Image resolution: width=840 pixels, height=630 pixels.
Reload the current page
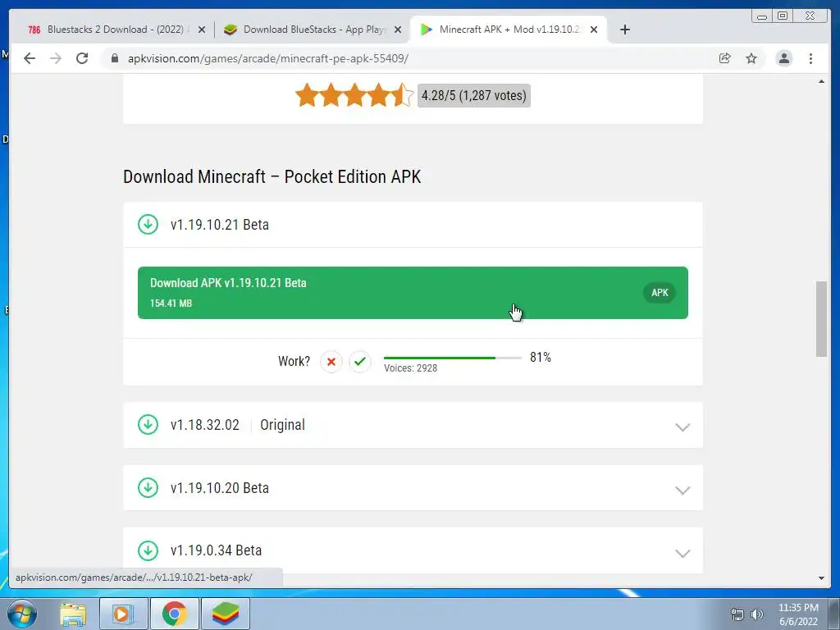82,58
